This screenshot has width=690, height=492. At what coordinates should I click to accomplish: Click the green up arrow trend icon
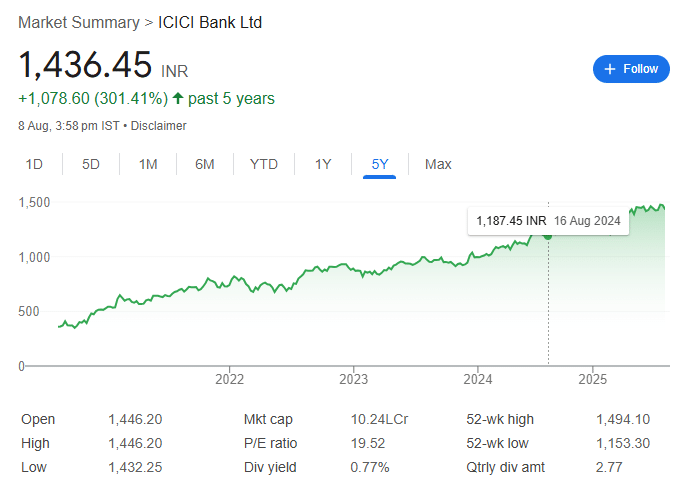point(178,98)
